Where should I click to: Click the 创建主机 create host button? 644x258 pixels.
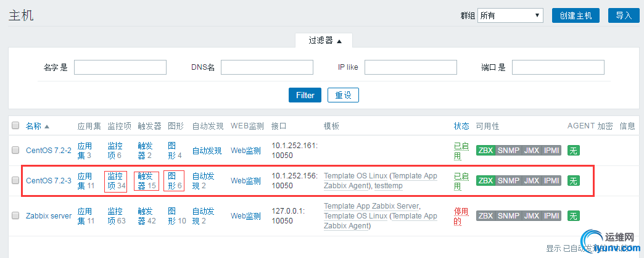pyautogui.click(x=576, y=15)
